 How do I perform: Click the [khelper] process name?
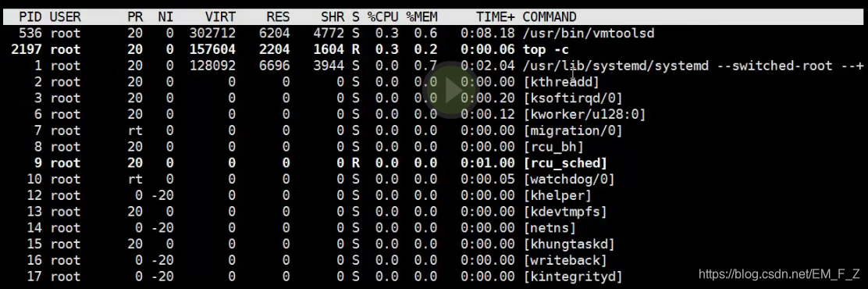pyautogui.click(x=557, y=195)
